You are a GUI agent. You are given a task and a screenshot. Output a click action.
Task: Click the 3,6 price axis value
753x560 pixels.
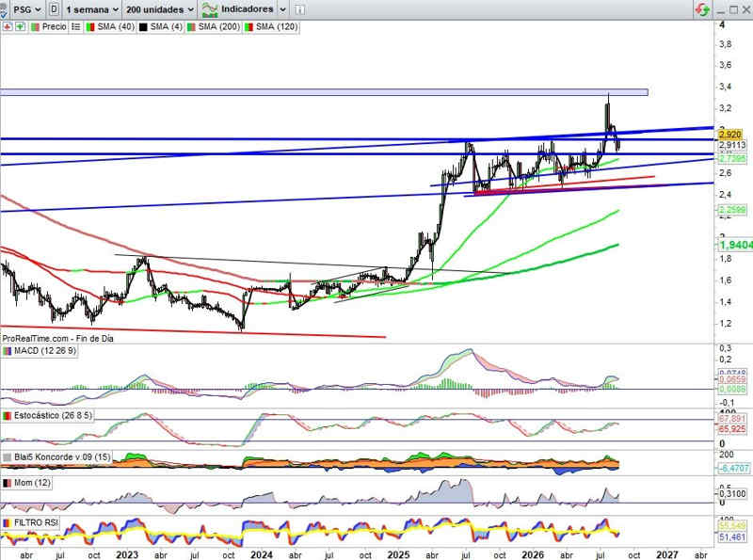[725, 65]
